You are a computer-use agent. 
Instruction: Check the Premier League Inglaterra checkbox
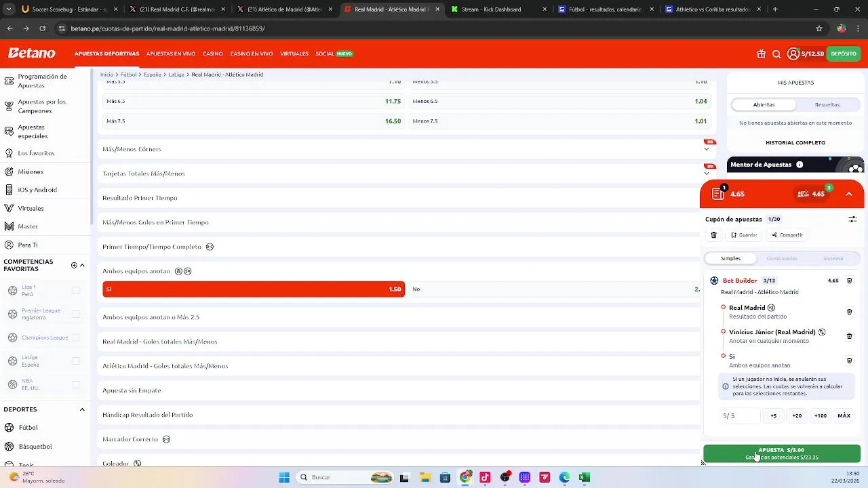click(x=76, y=314)
